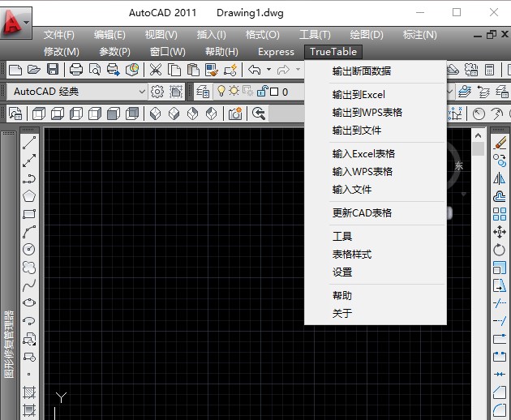Open the 文件(F) menu
The height and width of the screenshot is (420, 511).
59,35
